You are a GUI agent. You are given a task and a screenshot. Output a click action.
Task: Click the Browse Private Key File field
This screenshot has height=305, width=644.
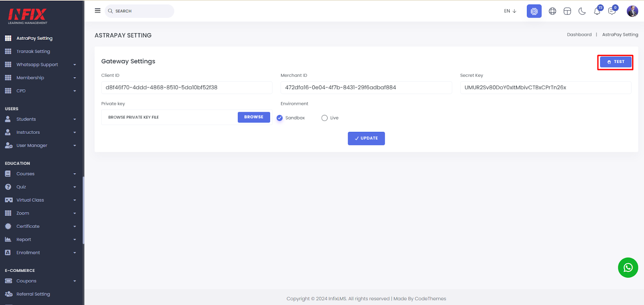pyautogui.click(x=169, y=117)
